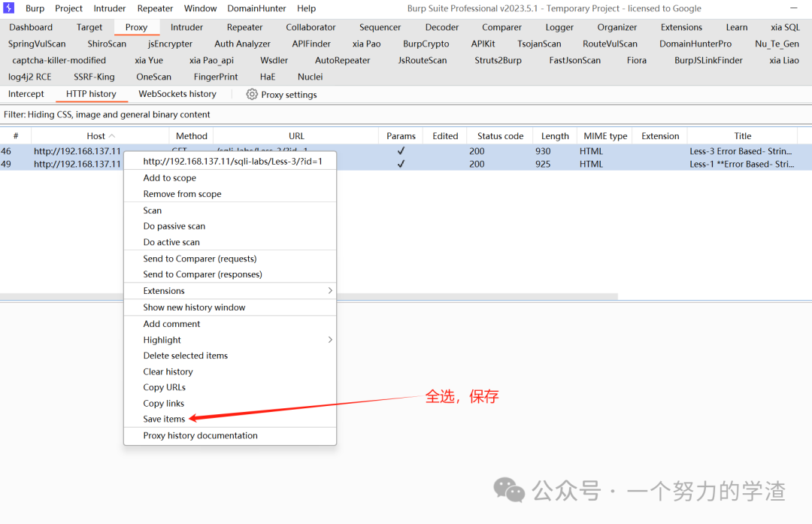
Task: Click the Burp Suite logo icon
Action: [x=9, y=8]
